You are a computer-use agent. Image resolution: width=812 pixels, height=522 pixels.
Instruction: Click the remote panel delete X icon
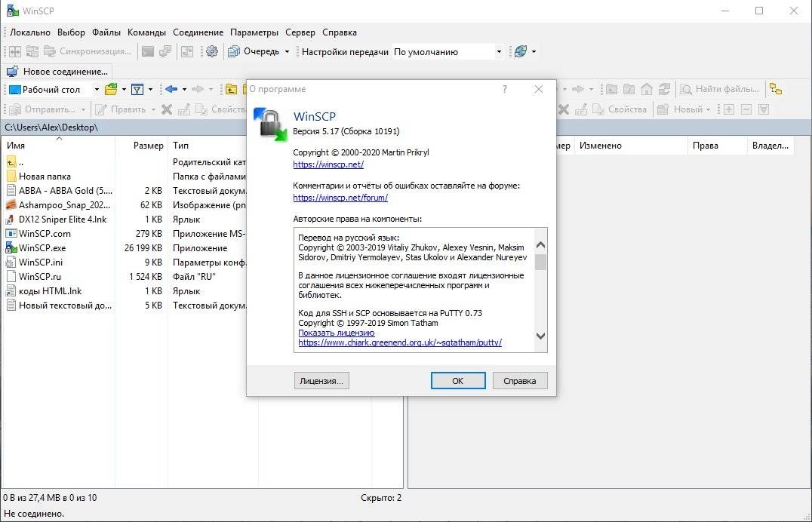(564, 109)
